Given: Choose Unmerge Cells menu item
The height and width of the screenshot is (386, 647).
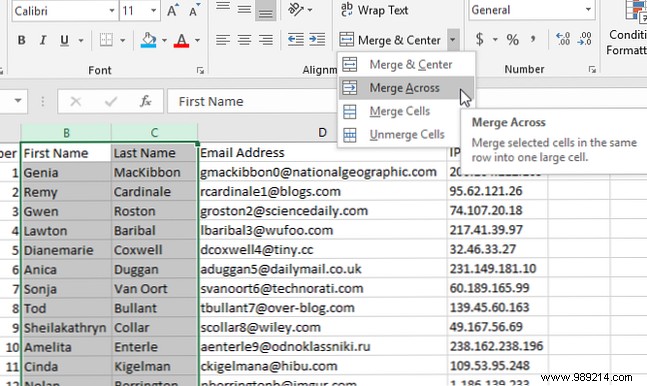Looking at the screenshot, I should point(406,135).
